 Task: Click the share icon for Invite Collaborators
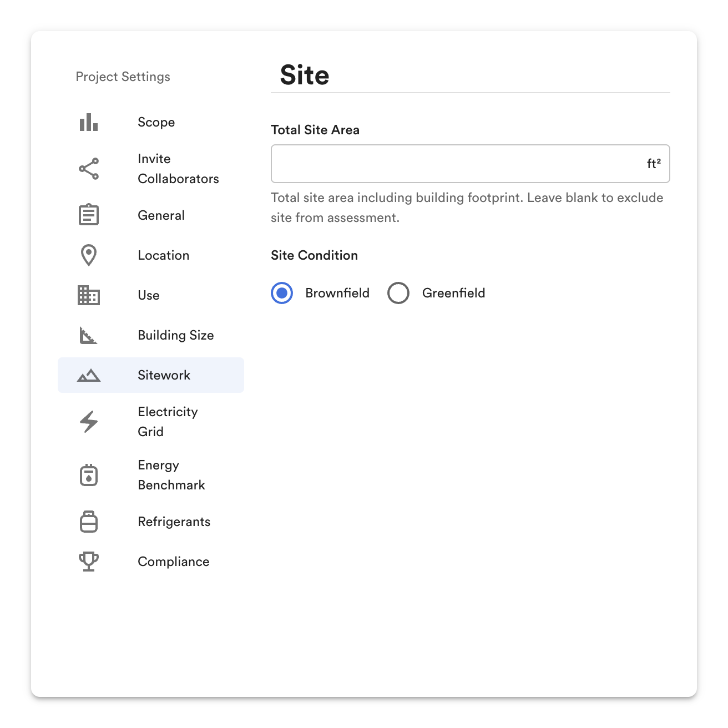point(89,169)
